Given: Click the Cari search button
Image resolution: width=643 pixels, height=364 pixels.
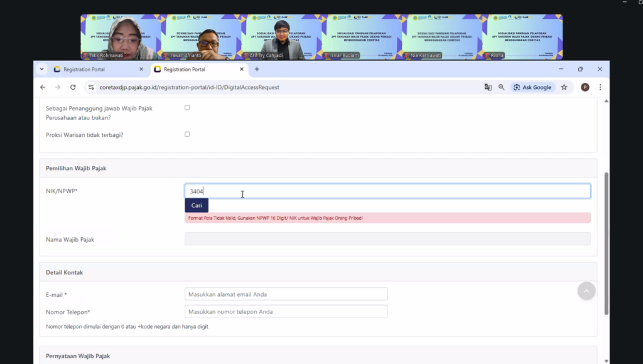Looking at the screenshot, I should pyautogui.click(x=197, y=205).
